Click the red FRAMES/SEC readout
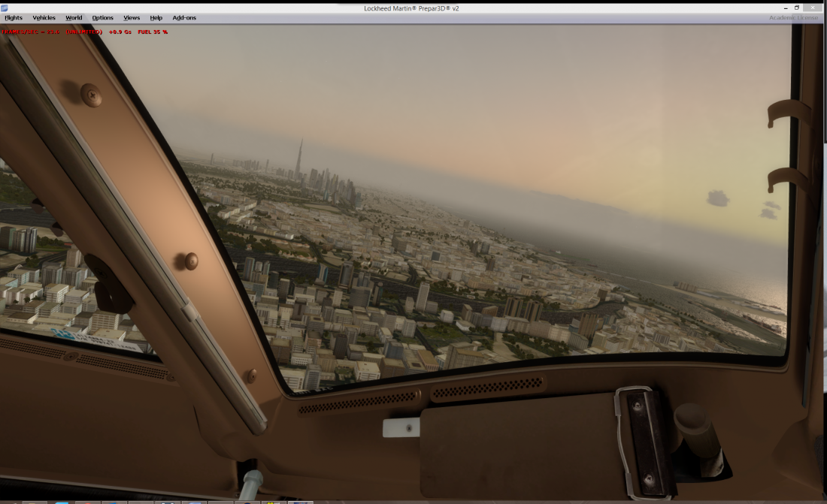 click(31, 32)
